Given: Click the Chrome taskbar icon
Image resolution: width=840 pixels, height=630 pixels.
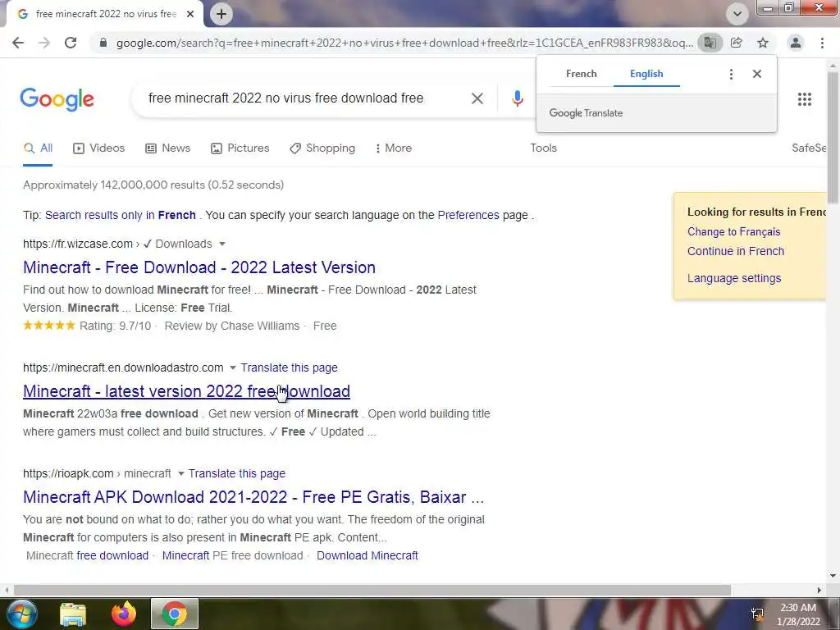Looking at the screenshot, I should click(175, 614).
